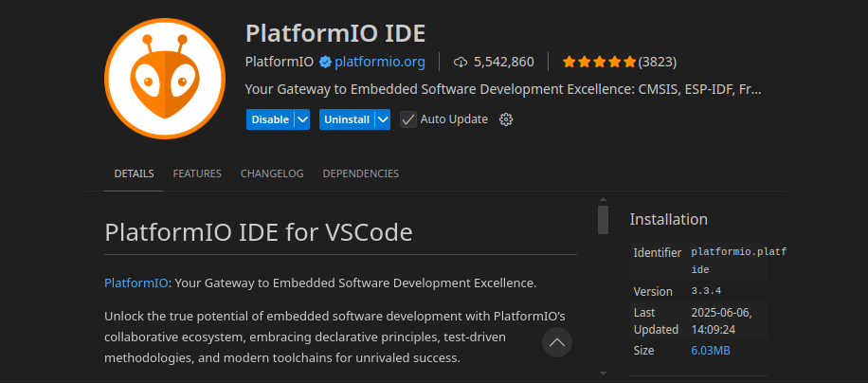The image size is (868, 383).
Task: Click the Installation heading
Action: [x=669, y=219]
